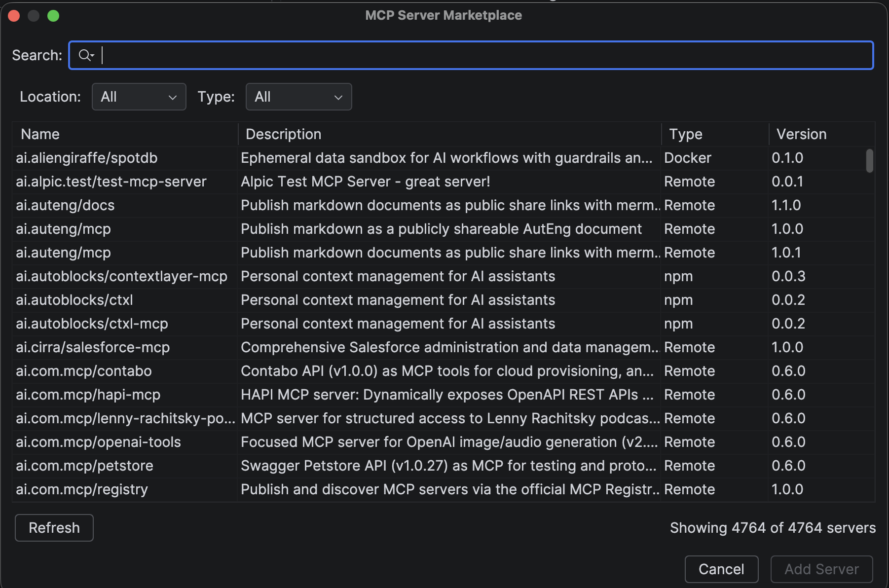Close the MCP Server Marketplace window

pyautogui.click(x=14, y=16)
